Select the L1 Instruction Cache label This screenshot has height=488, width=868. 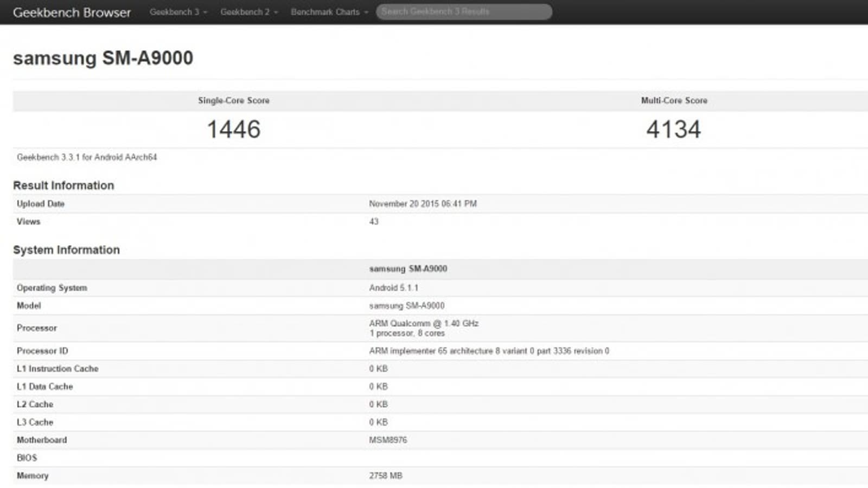point(58,369)
